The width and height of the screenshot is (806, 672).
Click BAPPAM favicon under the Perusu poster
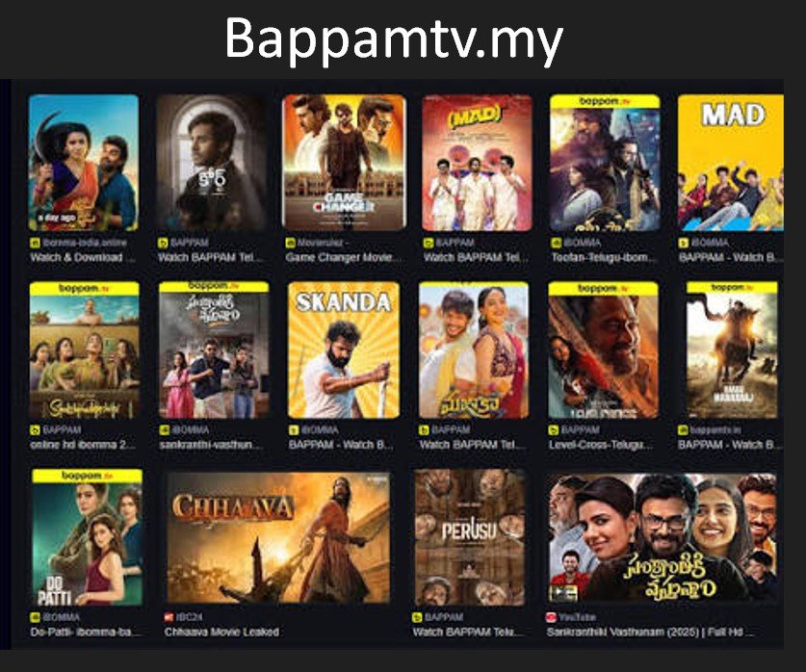[x=417, y=617]
